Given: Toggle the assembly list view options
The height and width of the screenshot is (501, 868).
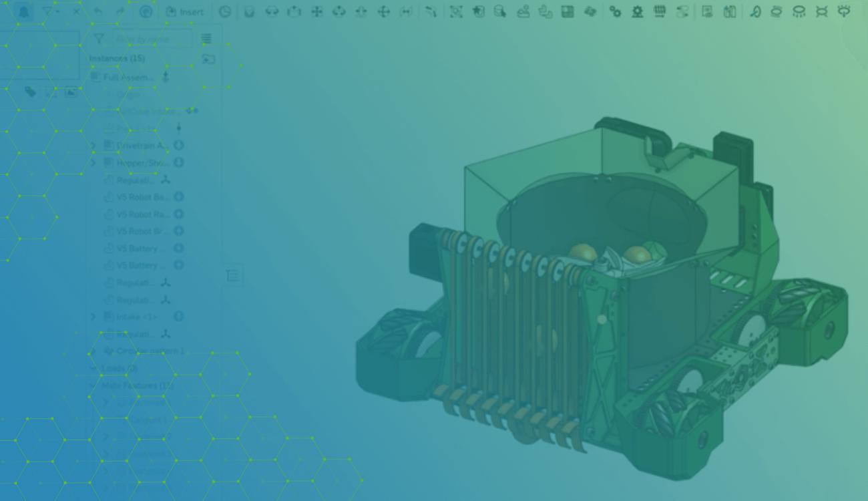Looking at the screenshot, I should [x=206, y=38].
